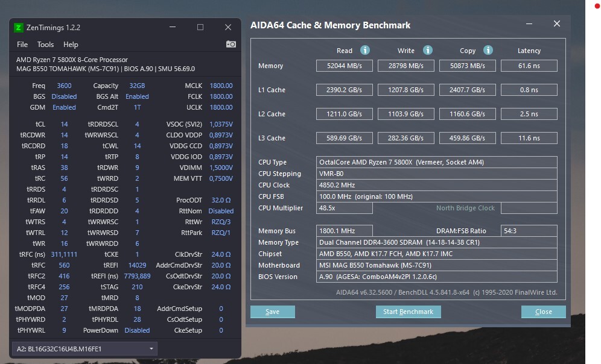Close the ZenTimings window
The width and height of the screenshot is (601, 364).
coord(228,27)
